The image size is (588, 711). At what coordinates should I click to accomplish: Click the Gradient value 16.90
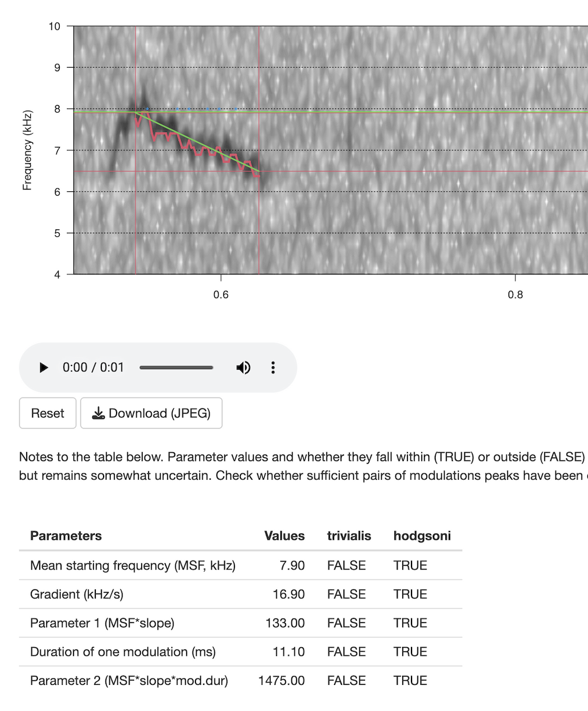click(288, 594)
